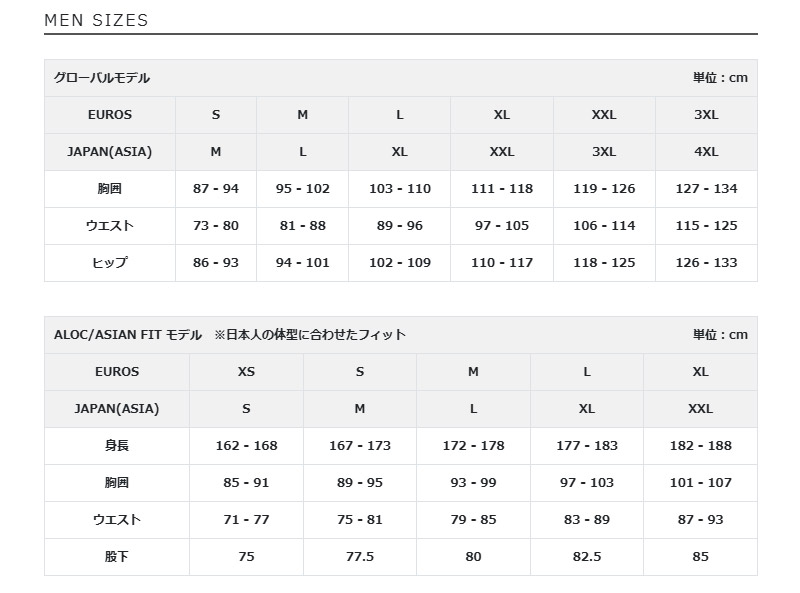Click the MEN SIZES heading
Screen dimensions: 800x593
click(96, 20)
